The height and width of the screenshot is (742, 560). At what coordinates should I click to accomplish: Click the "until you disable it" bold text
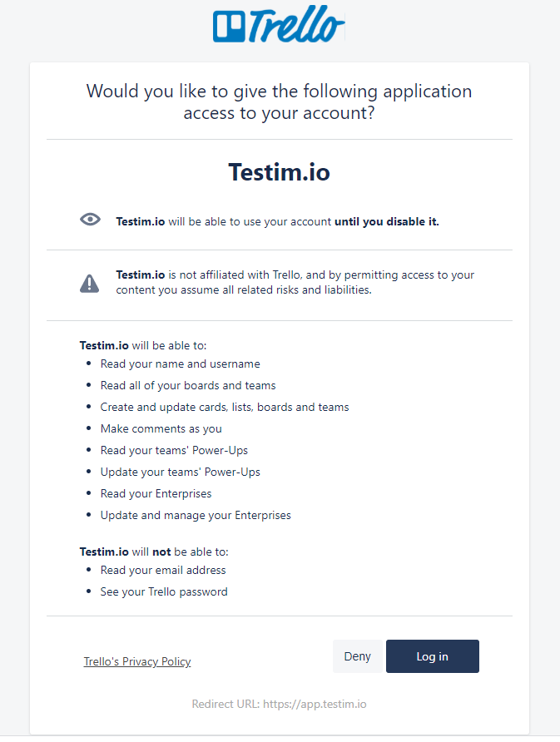(x=386, y=222)
